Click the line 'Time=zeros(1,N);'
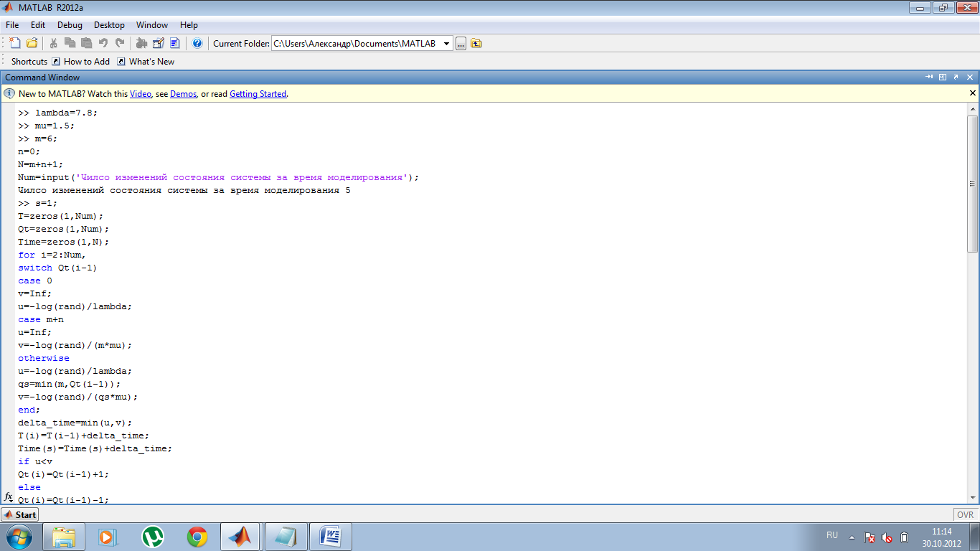The width and height of the screenshot is (980, 551). 64,242
